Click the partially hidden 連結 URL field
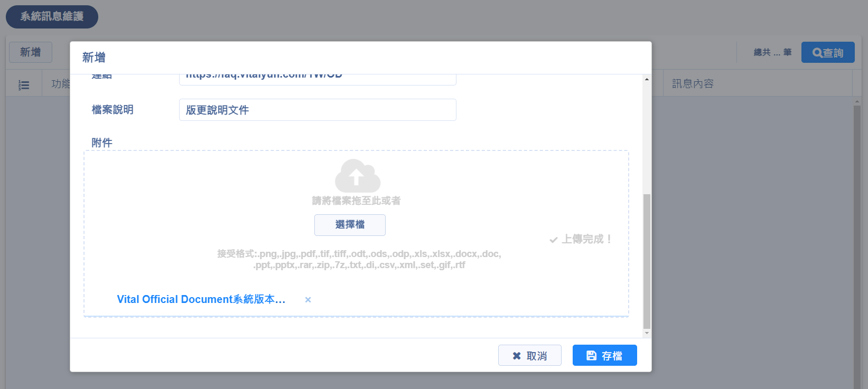 318,79
